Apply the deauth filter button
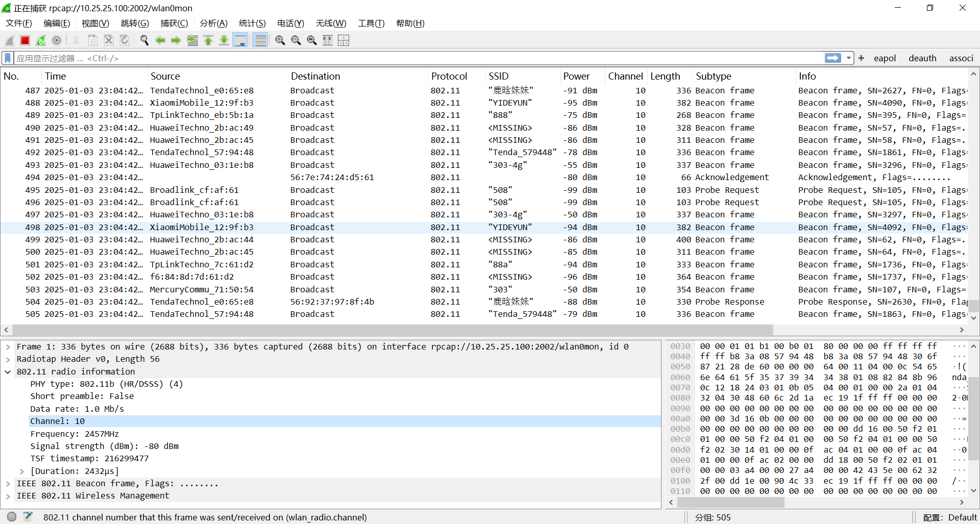Viewport: 980px width, 524px height. (x=922, y=58)
